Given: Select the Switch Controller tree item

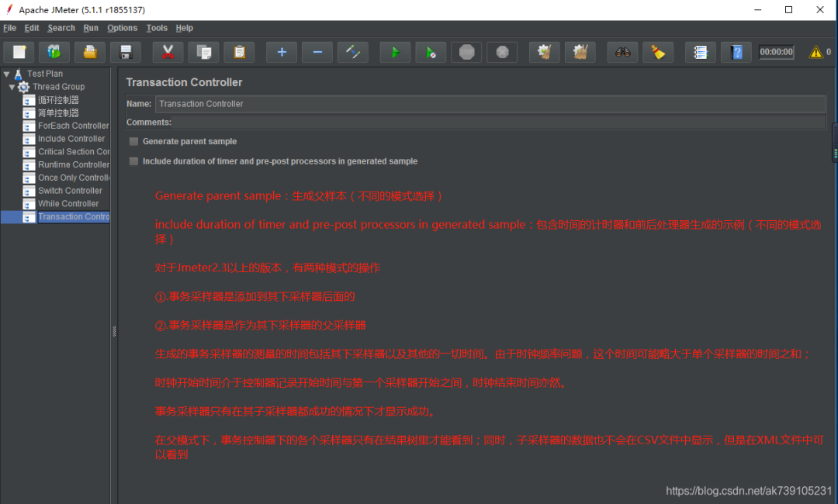Looking at the screenshot, I should (70, 191).
